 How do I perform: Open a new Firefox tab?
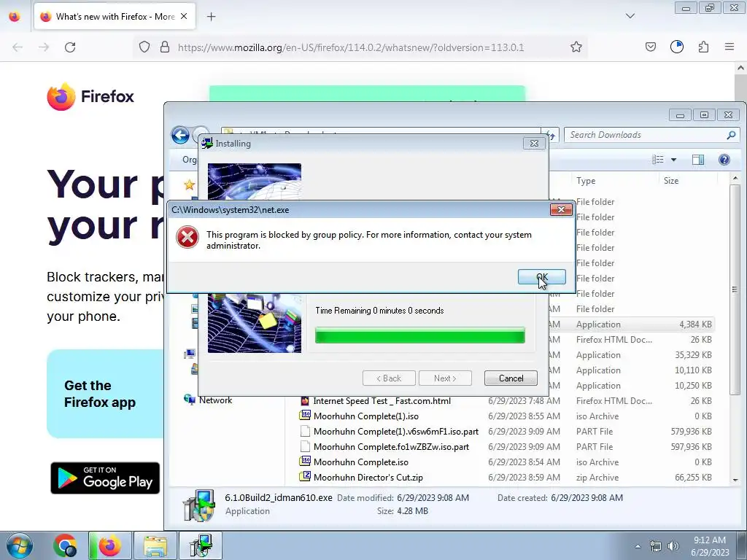pyautogui.click(x=211, y=17)
